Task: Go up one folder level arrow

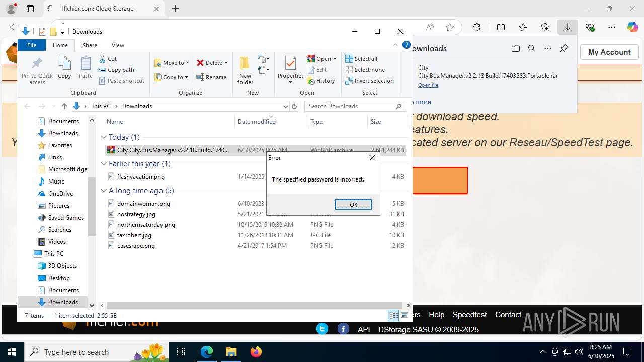Action: coord(64,106)
